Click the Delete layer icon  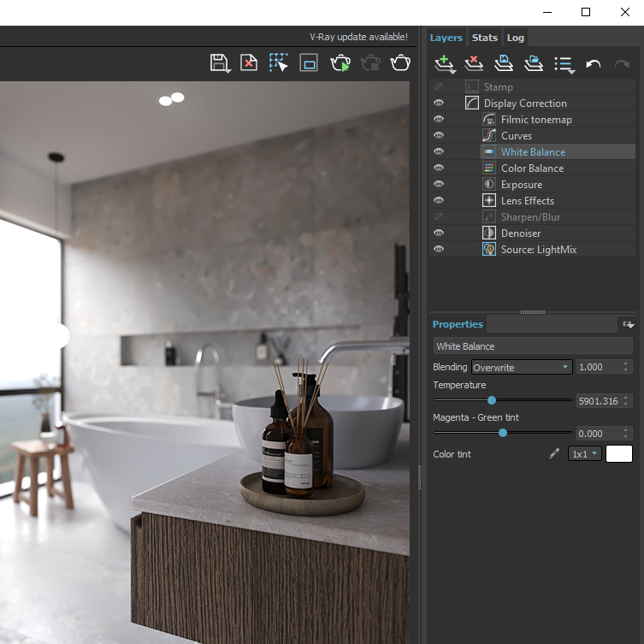coord(473,63)
